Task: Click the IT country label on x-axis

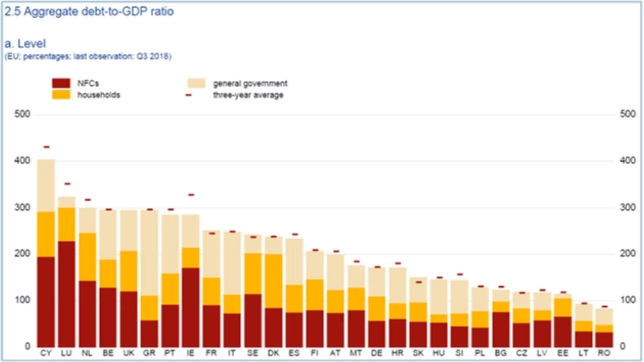Action: pyautogui.click(x=232, y=353)
